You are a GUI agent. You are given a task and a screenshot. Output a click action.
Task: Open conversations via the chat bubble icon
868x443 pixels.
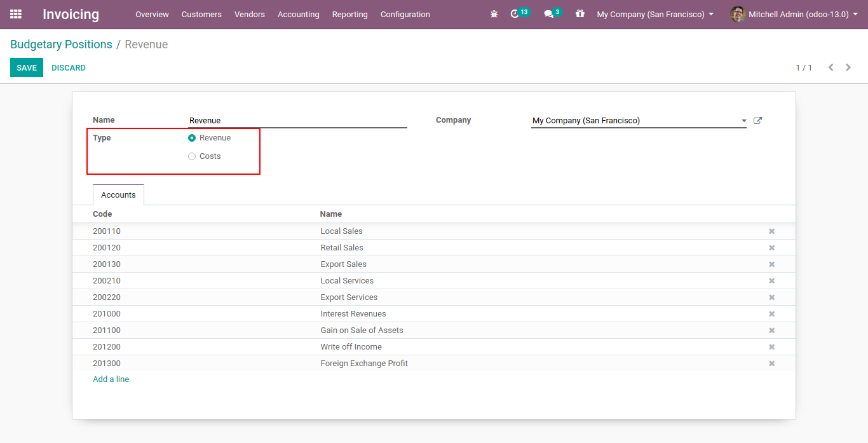(549, 14)
